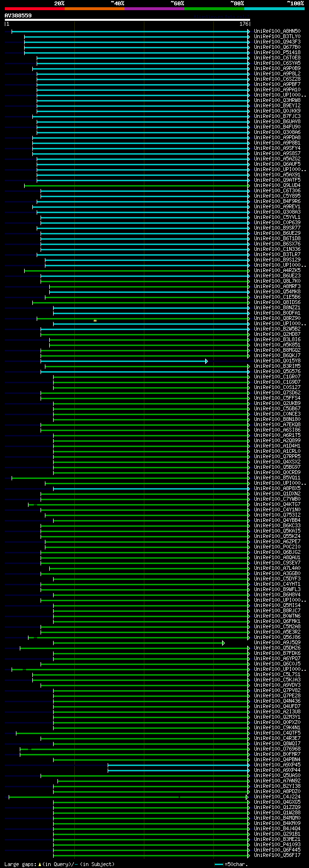The image size is (309, 868).
Task: Select hit label UniRef100_C5Y895
Action: point(277,196)
